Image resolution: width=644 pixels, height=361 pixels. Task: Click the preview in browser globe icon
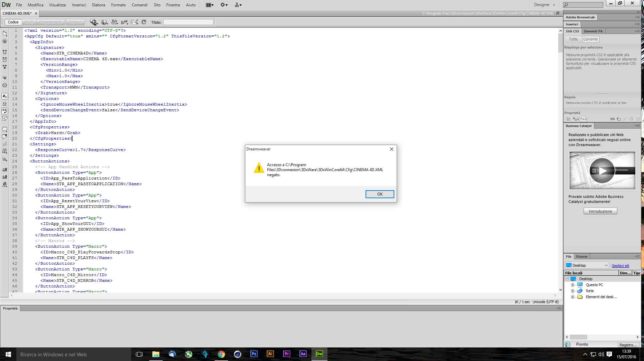pos(104,22)
